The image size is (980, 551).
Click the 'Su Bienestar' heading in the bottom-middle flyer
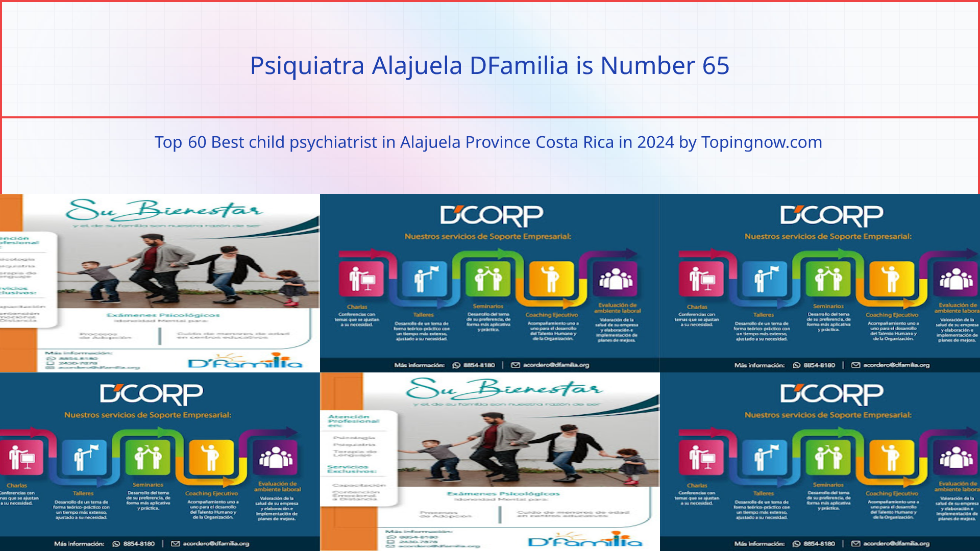click(505, 389)
